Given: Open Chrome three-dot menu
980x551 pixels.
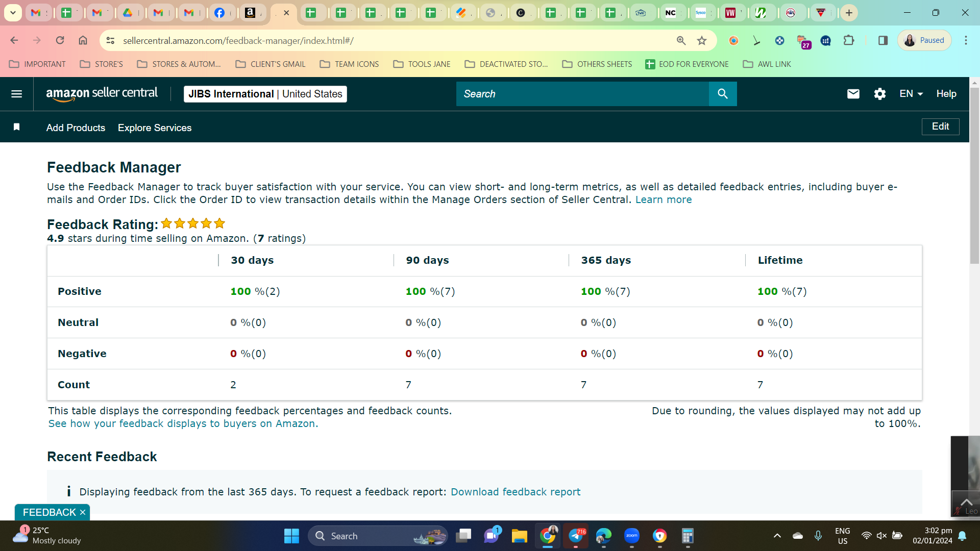Looking at the screenshot, I should 966,40.
